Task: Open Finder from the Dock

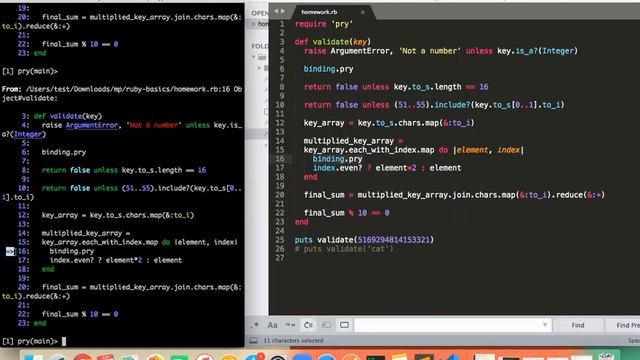Action: 33,357
